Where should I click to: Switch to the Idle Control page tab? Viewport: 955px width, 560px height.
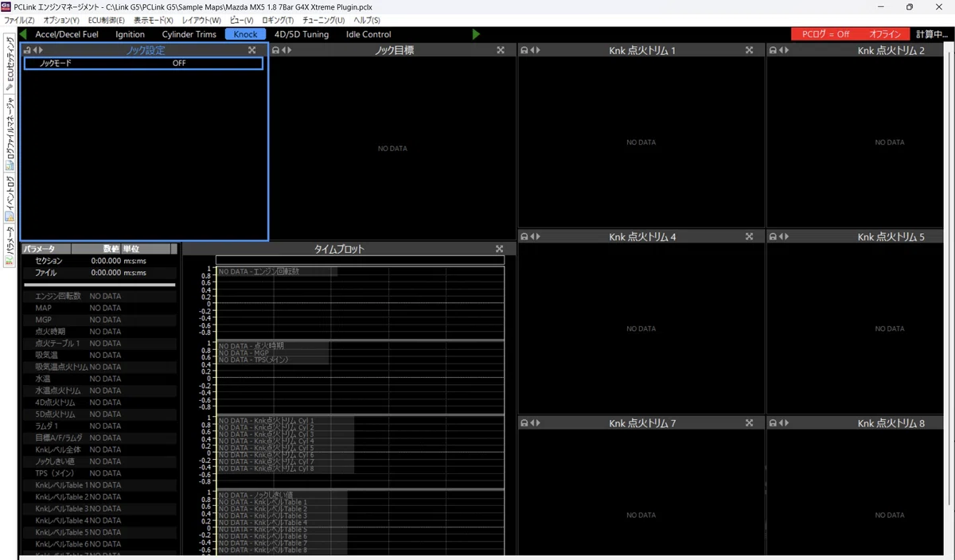coord(368,34)
